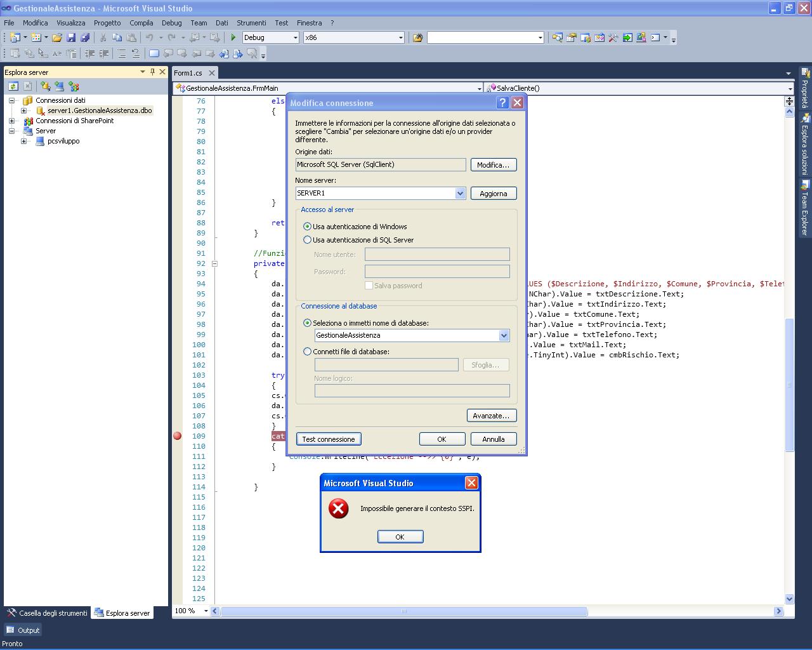Start debugging with the green play icon

[233, 37]
